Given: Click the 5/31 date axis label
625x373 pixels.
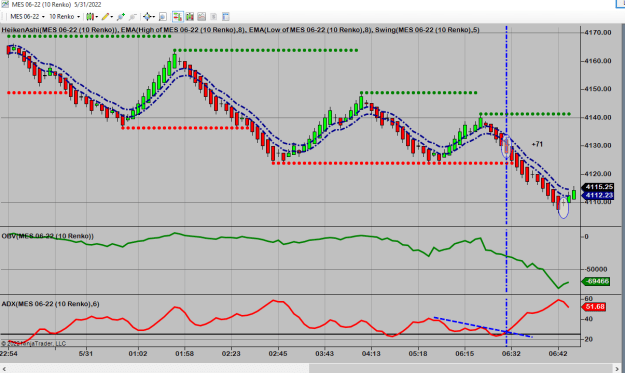Looking at the screenshot, I should (86, 354).
